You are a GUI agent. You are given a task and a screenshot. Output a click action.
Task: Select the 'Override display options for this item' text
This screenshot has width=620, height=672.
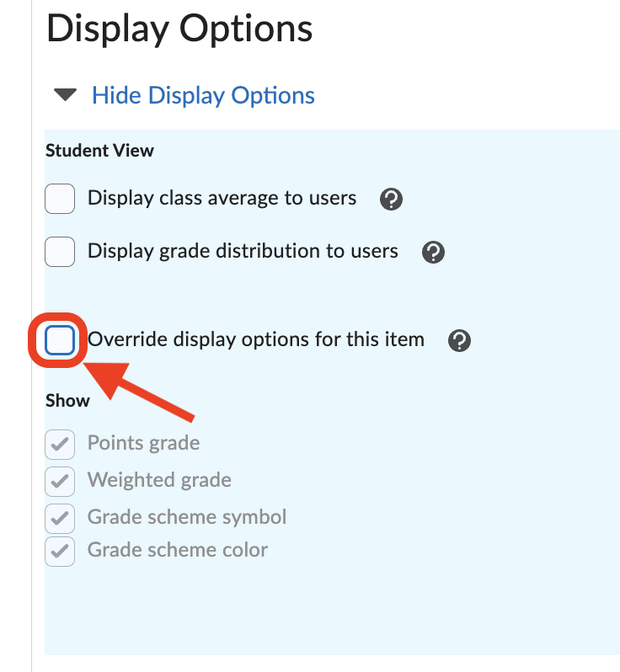pyautogui.click(x=256, y=340)
